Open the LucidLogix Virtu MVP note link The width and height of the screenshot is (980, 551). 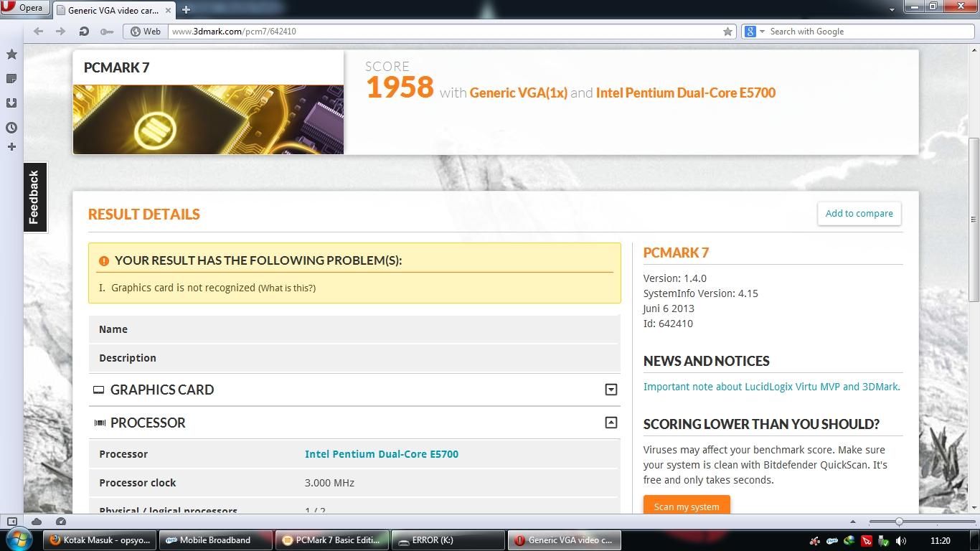click(x=771, y=387)
